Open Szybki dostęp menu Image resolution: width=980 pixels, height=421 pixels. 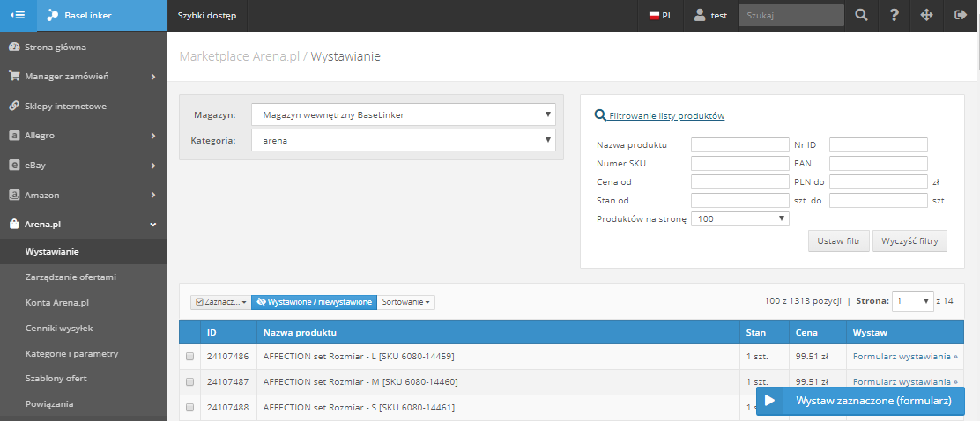[x=207, y=16]
